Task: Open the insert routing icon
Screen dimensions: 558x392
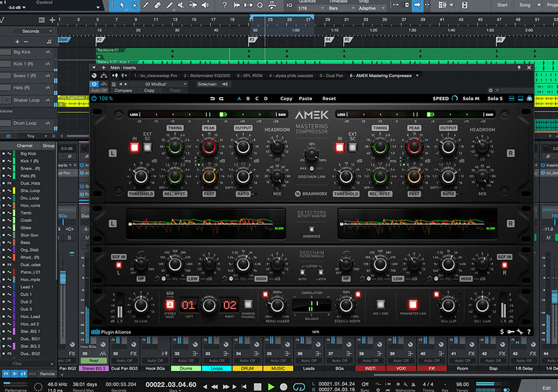Action: click(103, 75)
